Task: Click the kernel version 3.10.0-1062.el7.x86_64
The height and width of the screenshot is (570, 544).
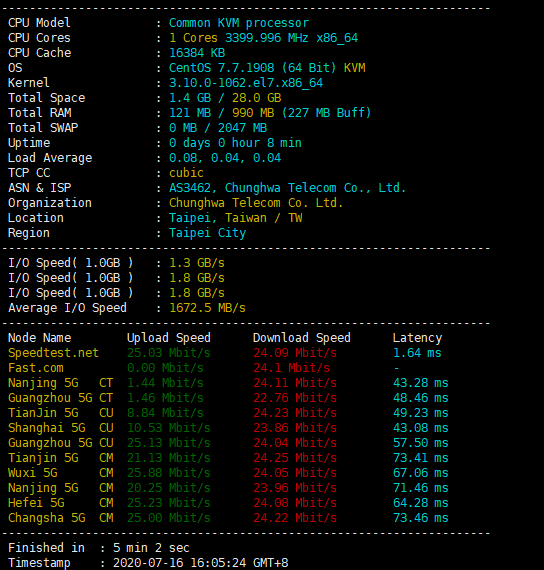Action: click(x=246, y=83)
